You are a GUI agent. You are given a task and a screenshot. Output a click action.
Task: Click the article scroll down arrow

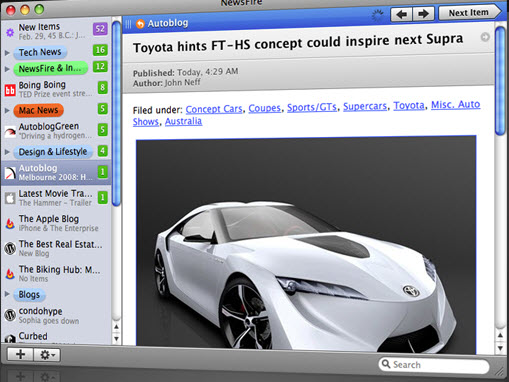[x=500, y=348]
